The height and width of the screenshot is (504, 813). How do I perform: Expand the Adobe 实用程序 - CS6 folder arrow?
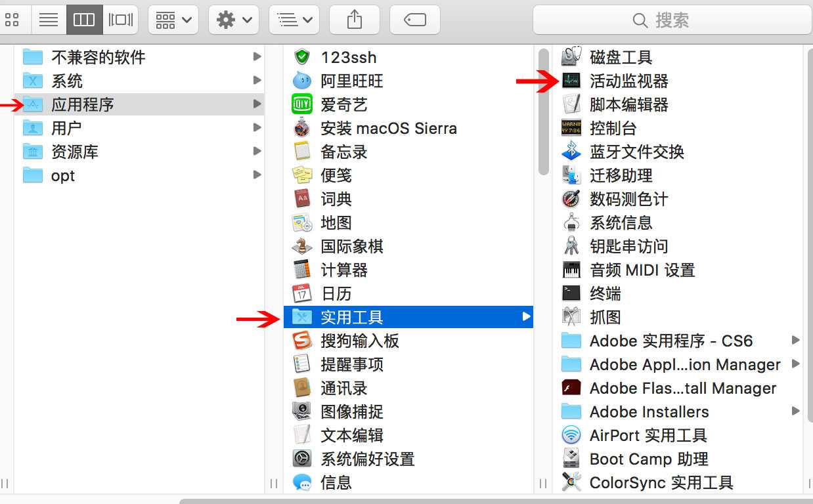(x=795, y=341)
